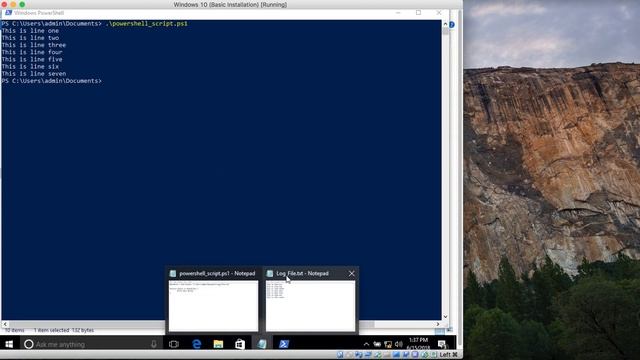Click the yellow macOS minimize button
Viewport: 640px width, 360px height.
pos(13,4)
